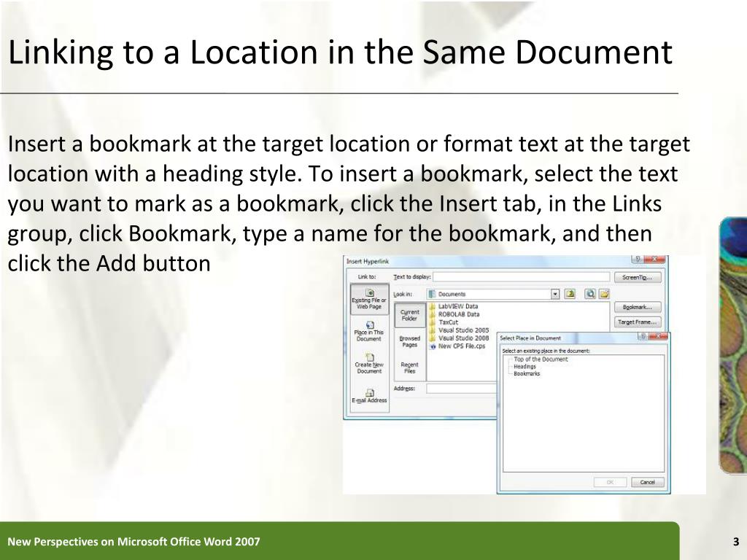Image resolution: width=747 pixels, height=560 pixels.
Task: Click the Browse the Web icon
Action: pyautogui.click(x=590, y=294)
